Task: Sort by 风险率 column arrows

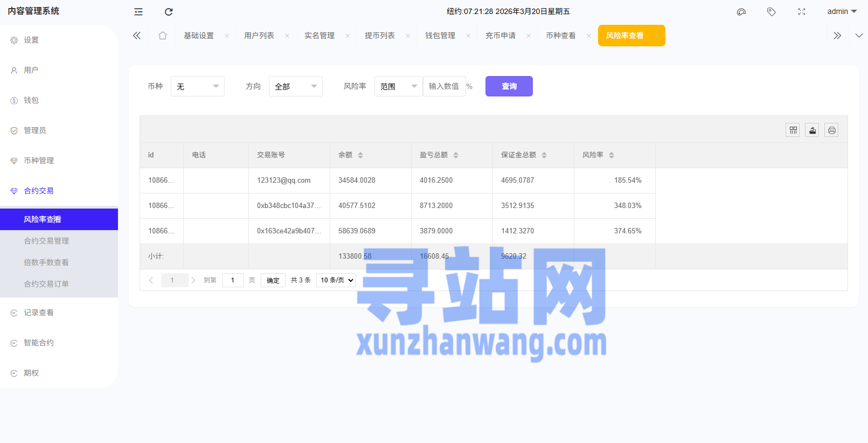Action: [612, 155]
